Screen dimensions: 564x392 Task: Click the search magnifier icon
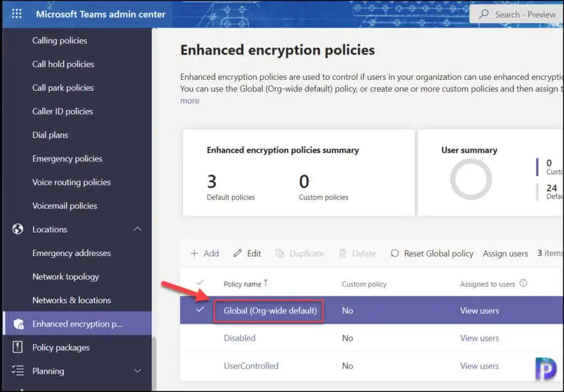[x=484, y=14]
